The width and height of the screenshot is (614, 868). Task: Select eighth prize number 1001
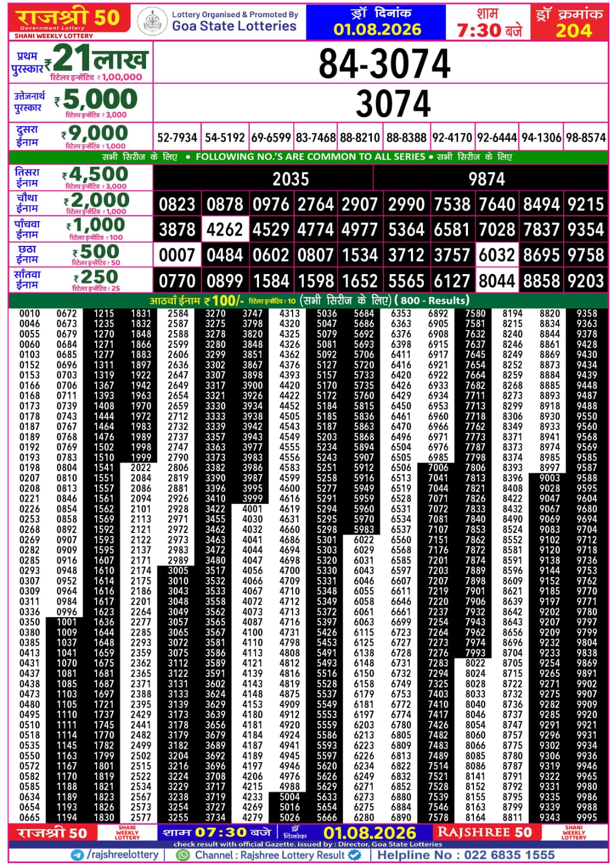coord(66,622)
